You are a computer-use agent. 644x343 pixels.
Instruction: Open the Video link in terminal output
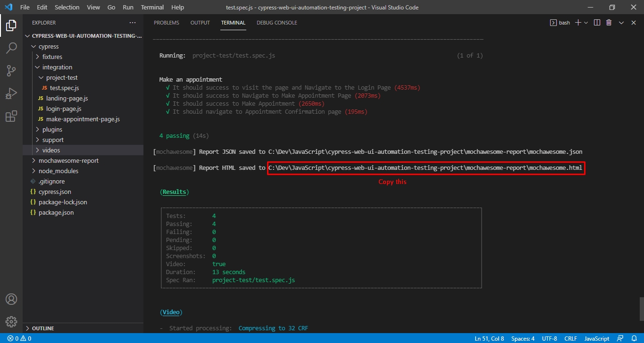[x=171, y=312]
